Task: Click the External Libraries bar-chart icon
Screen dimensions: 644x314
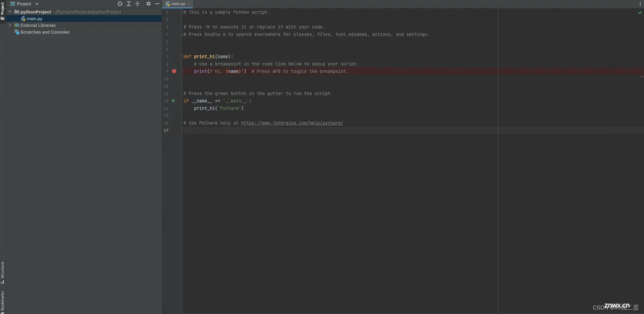Action: (17, 25)
